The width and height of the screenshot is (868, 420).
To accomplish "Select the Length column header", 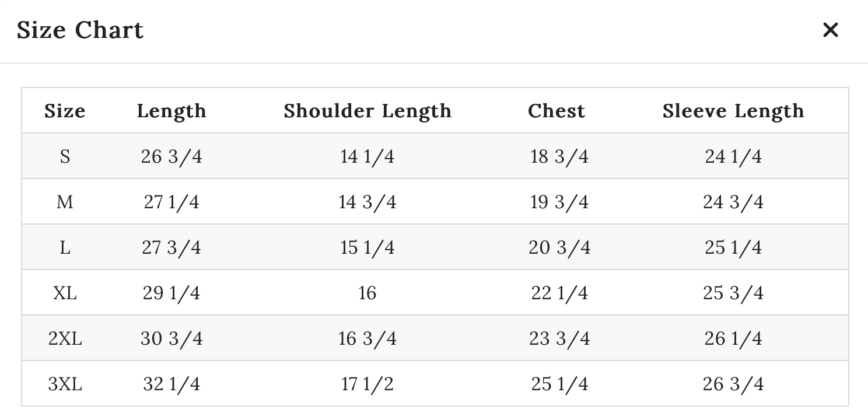I will [171, 111].
